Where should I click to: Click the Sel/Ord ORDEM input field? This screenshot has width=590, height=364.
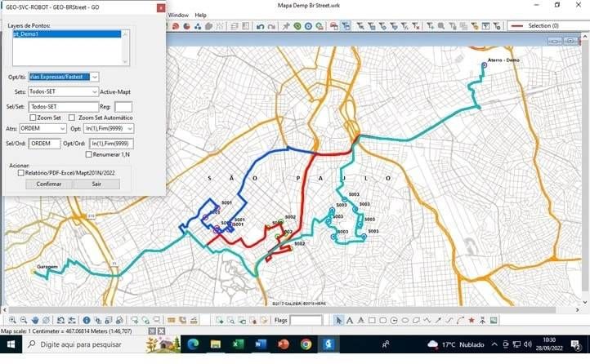44,144
